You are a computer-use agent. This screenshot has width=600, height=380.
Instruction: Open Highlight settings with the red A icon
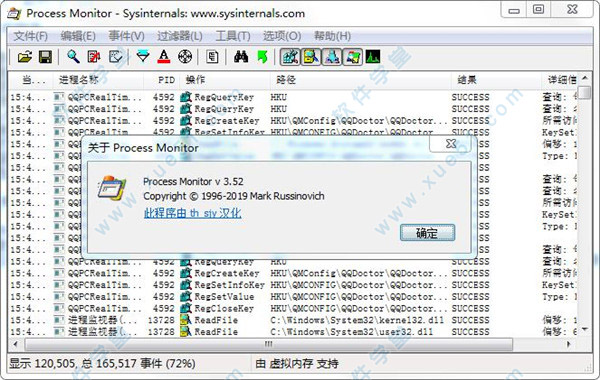164,57
